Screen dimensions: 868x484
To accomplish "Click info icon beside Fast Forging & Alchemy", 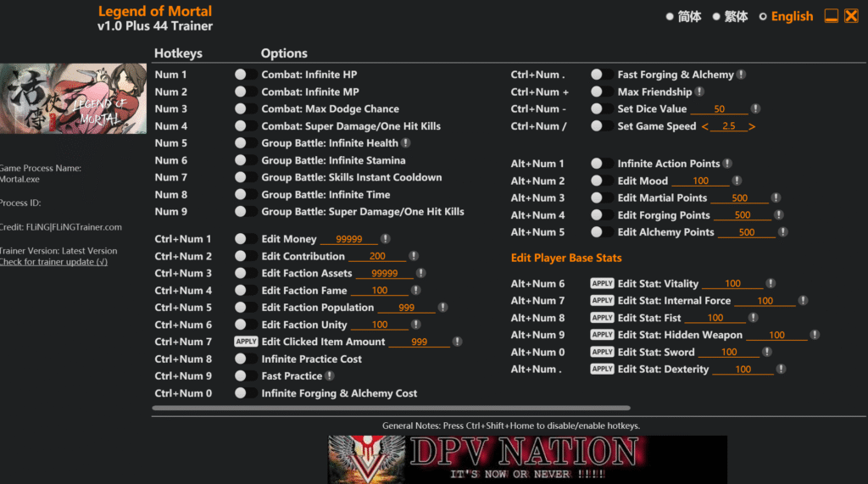I will tap(741, 75).
